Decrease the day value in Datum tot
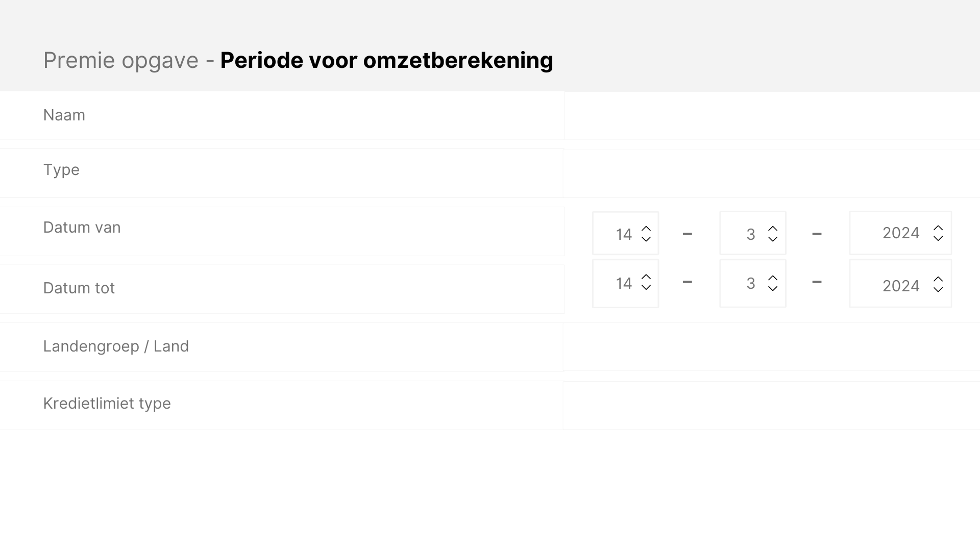 click(646, 289)
